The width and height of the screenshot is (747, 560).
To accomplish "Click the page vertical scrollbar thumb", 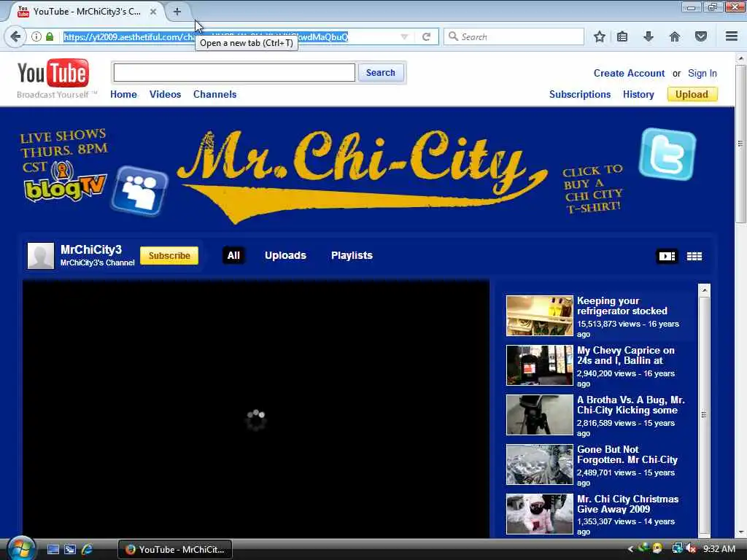I will click(740, 144).
